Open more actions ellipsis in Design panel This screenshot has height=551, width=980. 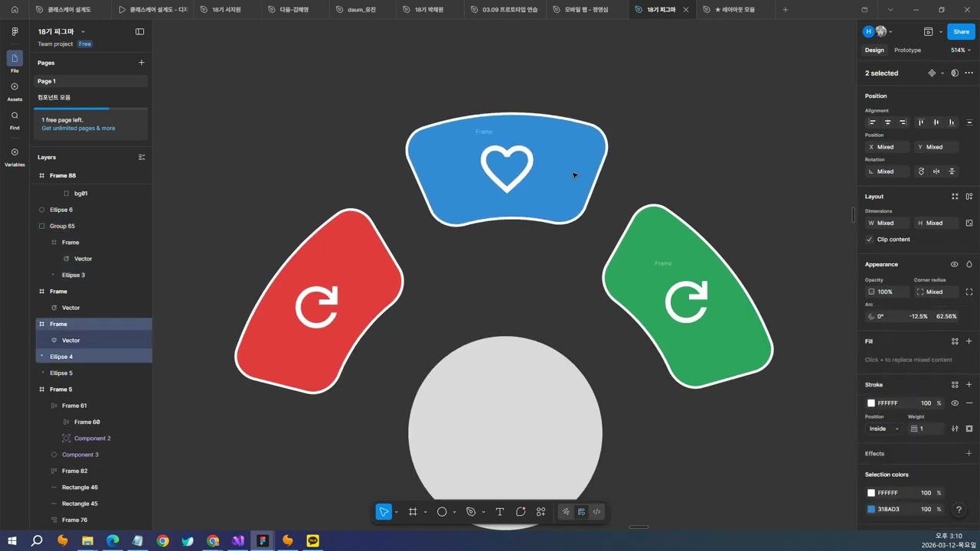(x=969, y=73)
